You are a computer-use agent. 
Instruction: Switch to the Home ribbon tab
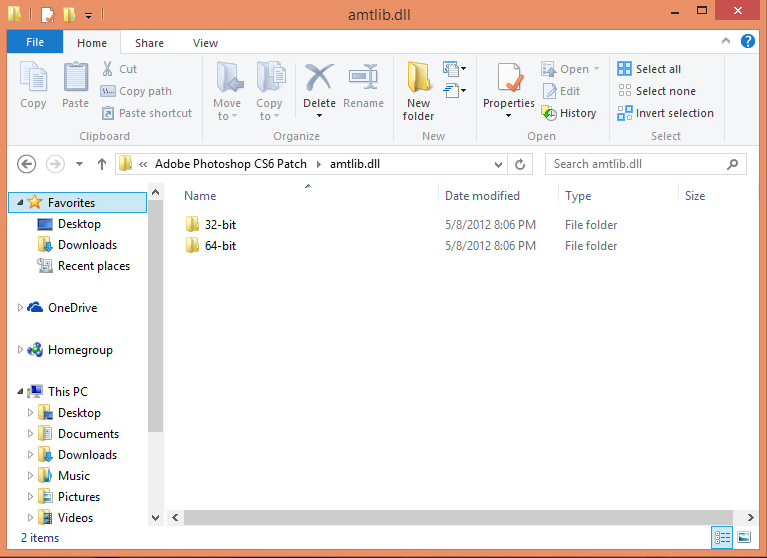coord(92,43)
